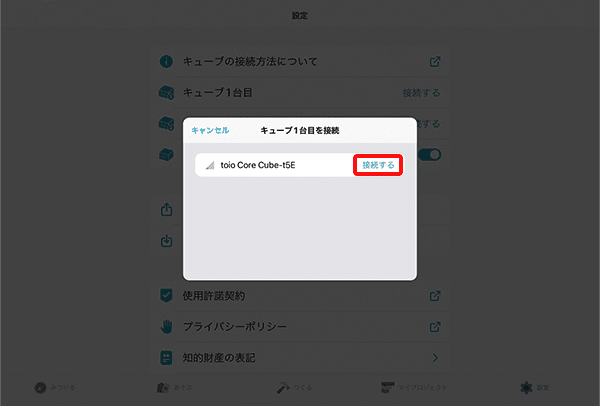
Task: Toggle the switch at the right of the third cube row
Action: [429, 155]
